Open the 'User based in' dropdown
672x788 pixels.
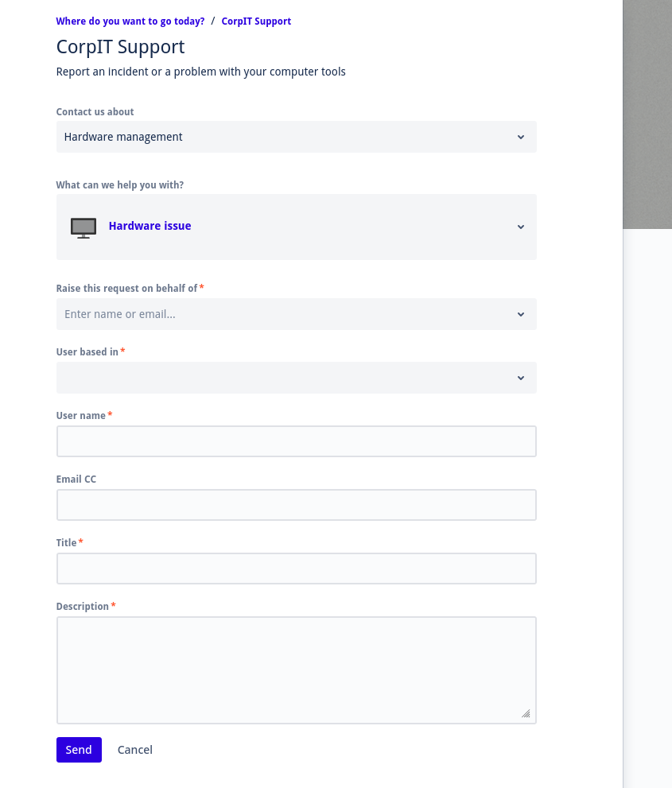[x=296, y=378]
